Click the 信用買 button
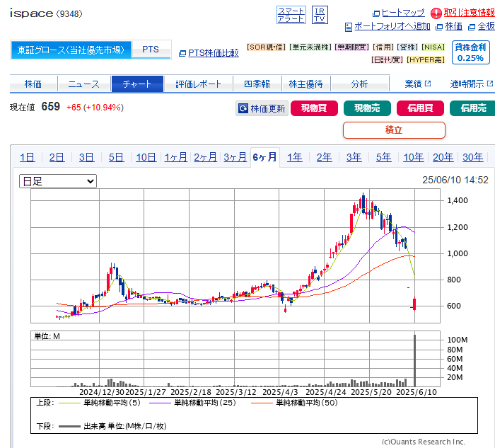Image resolution: width=495 pixels, height=448 pixels. tap(420, 108)
